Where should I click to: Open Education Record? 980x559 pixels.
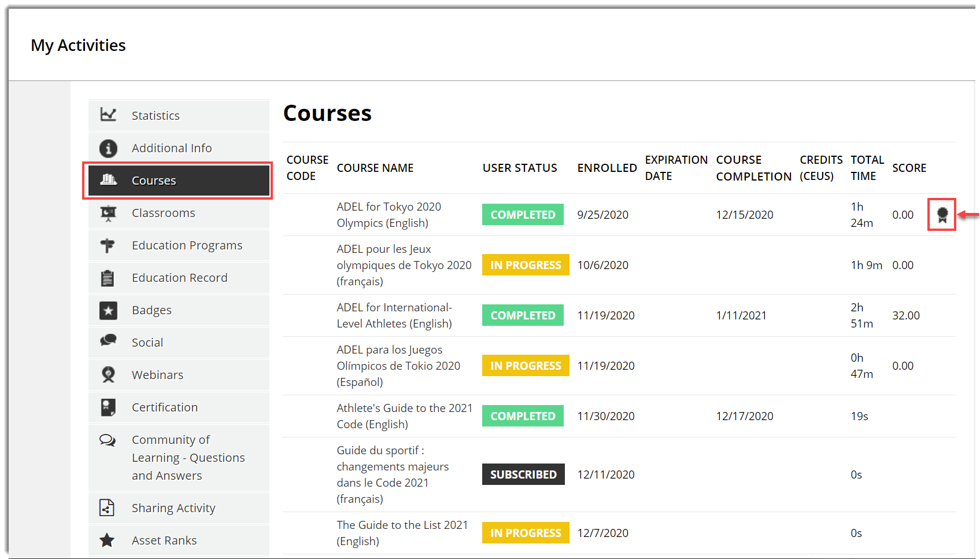pos(179,278)
